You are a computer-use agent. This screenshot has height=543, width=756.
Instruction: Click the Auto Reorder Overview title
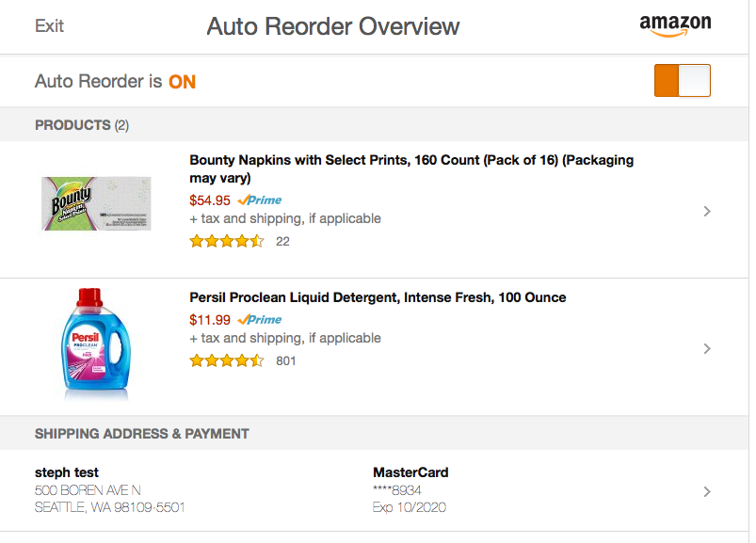point(333,26)
